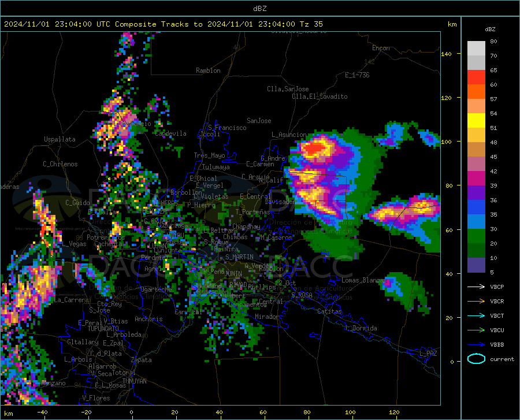Screen dimensions: 520x420
Task: Select the red 60-65 dBZ color swatch
Action: pyautogui.click(x=476, y=77)
